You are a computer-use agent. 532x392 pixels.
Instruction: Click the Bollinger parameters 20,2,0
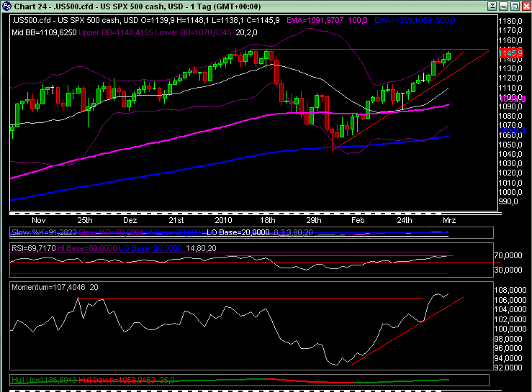click(246, 32)
